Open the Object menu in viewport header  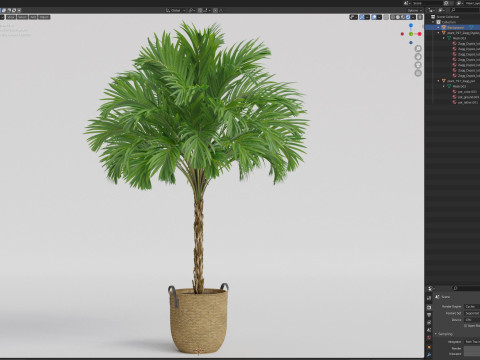(x=44, y=17)
